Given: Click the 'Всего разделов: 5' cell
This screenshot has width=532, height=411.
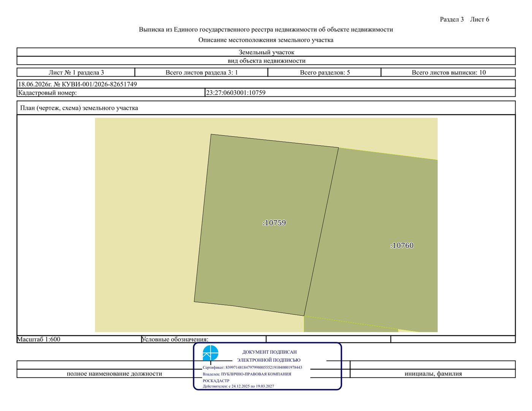Looking at the screenshot, I should [325, 73].
